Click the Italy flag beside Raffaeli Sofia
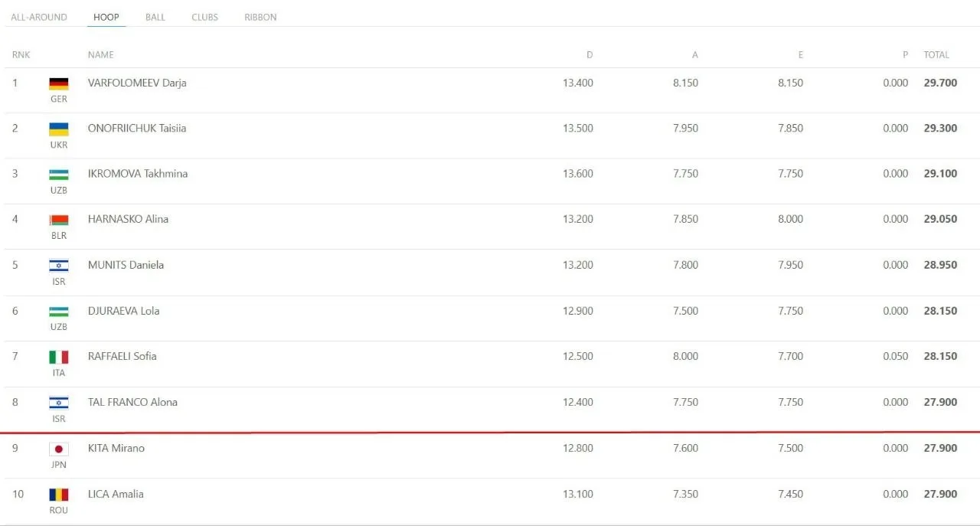The height and width of the screenshot is (526, 980). pyautogui.click(x=59, y=358)
